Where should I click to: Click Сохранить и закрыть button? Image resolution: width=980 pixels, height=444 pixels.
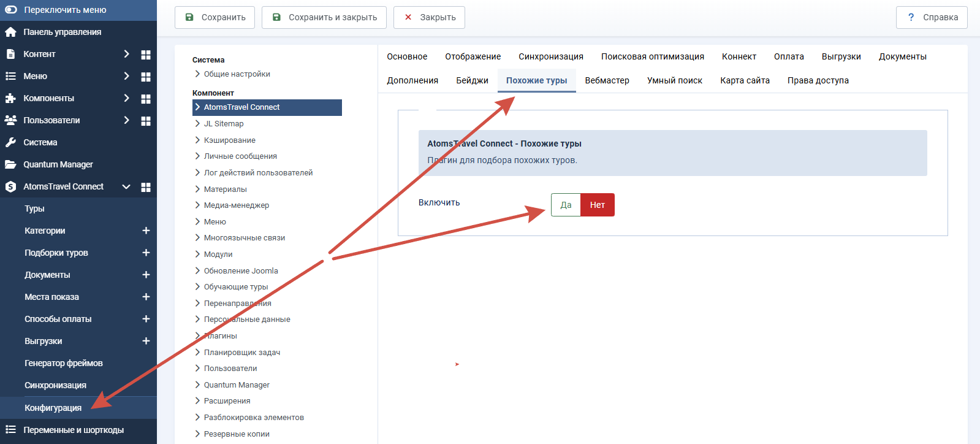324,17
